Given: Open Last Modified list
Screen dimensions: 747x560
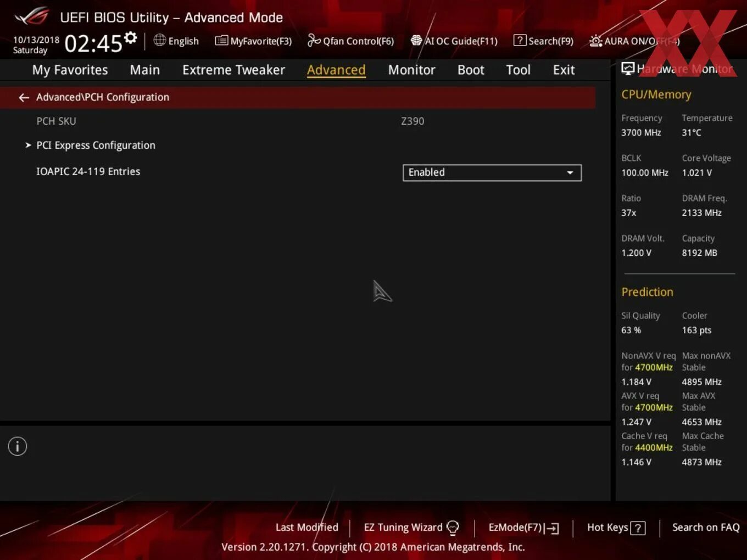Looking at the screenshot, I should [x=307, y=527].
